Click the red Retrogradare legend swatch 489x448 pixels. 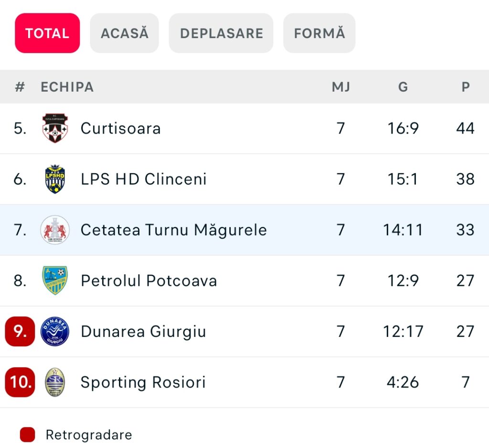pos(27,435)
